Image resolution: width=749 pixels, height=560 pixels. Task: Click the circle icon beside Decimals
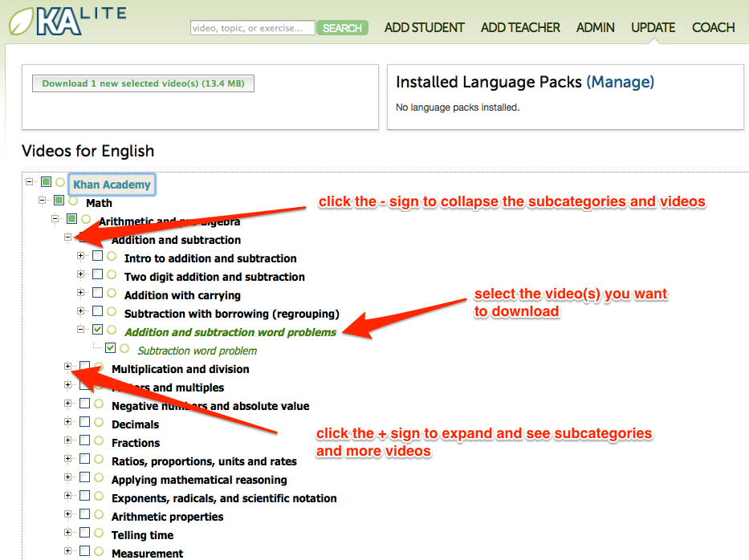click(x=99, y=422)
